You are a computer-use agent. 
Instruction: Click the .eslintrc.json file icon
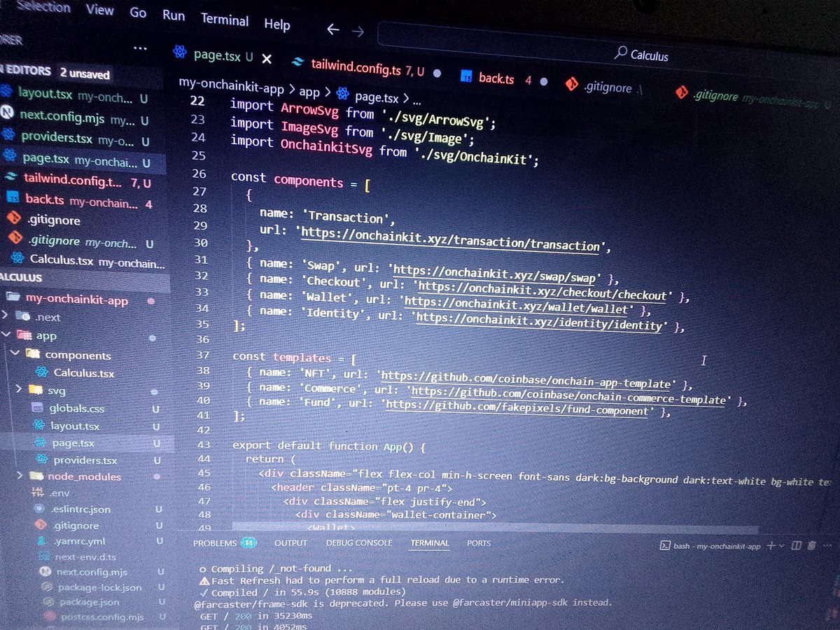[40, 509]
